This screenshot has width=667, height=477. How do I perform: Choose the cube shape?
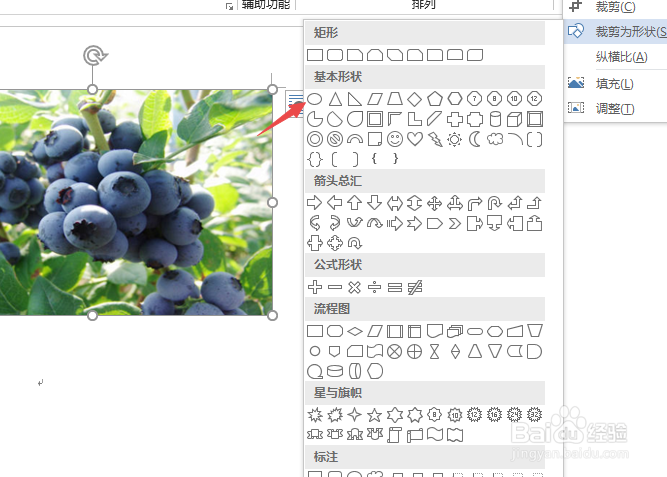point(514,119)
